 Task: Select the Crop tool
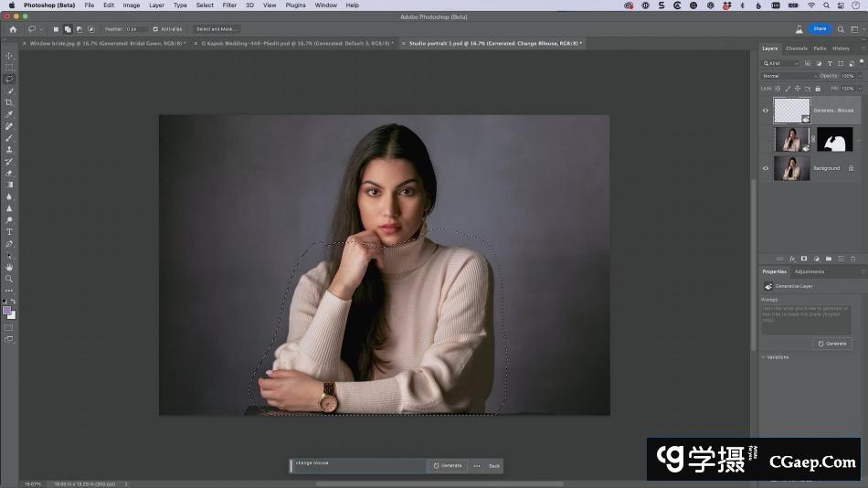coord(9,102)
